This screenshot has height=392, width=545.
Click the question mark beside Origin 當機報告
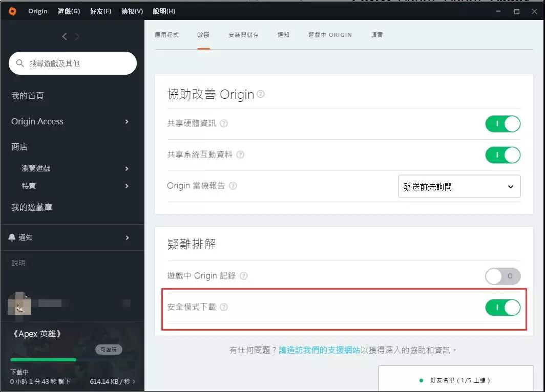(x=233, y=186)
